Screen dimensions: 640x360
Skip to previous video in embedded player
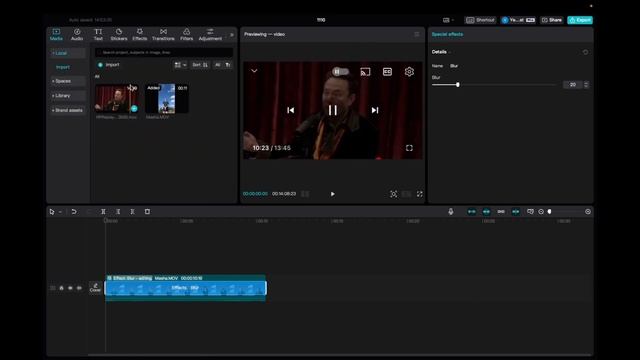[x=291, y=110]
